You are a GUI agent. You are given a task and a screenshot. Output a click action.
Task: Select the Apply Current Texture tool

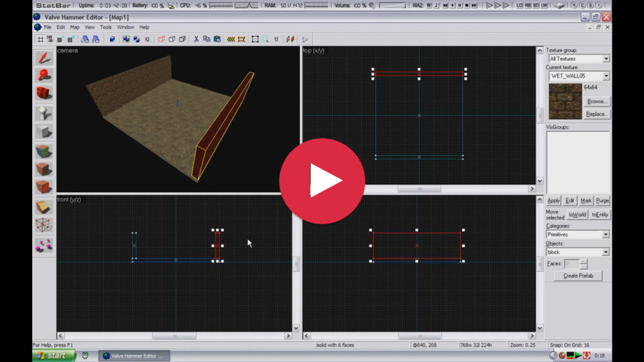pyautogui.click(x=44, y=169)
